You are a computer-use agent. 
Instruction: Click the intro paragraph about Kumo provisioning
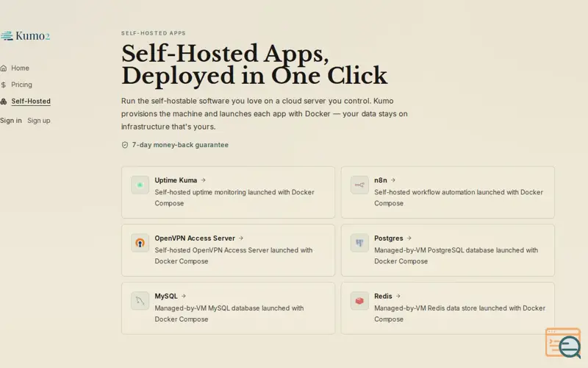[x=265, y=114]
